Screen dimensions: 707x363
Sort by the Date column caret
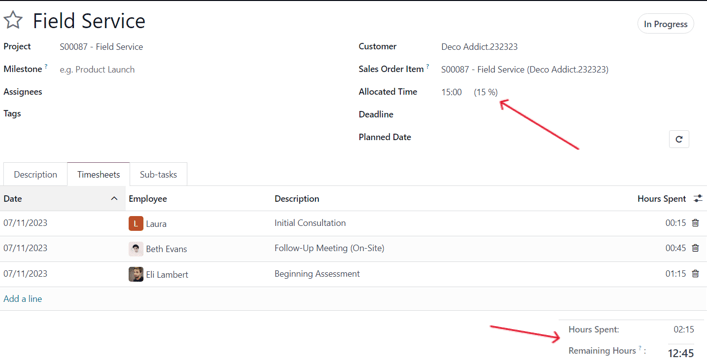pyautogui.click(x=114, y=198)
